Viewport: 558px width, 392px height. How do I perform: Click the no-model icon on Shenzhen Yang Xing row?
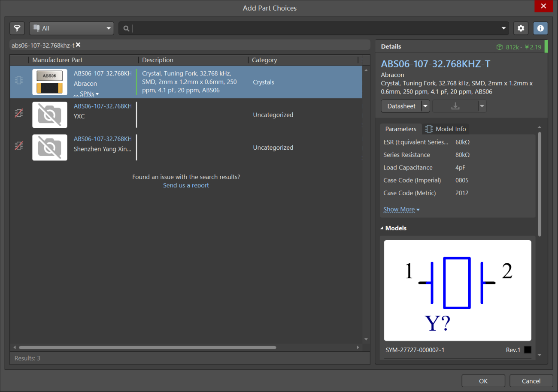coord(19,146)
